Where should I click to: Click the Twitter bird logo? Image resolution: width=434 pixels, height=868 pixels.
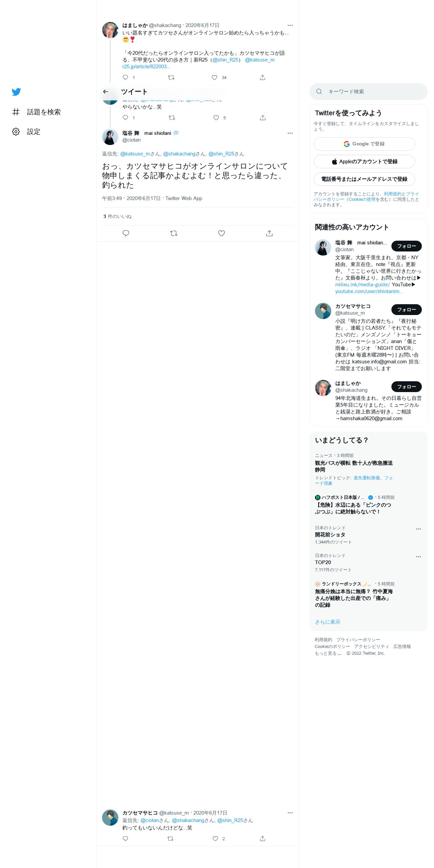tap(16, 92)
